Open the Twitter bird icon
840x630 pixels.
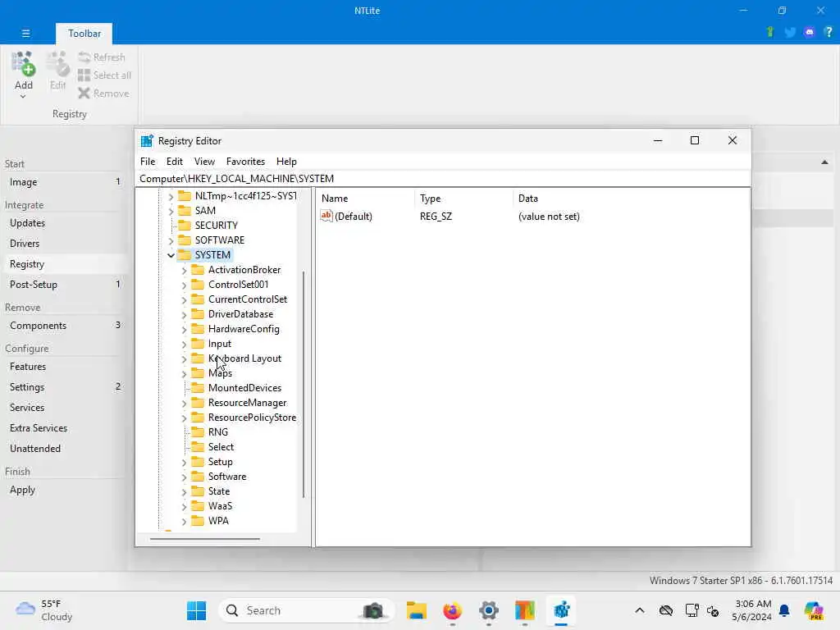point(790,32)
